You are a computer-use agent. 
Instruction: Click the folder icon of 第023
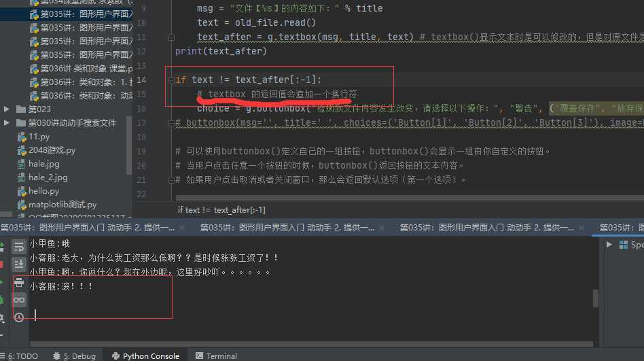[21, 109]
